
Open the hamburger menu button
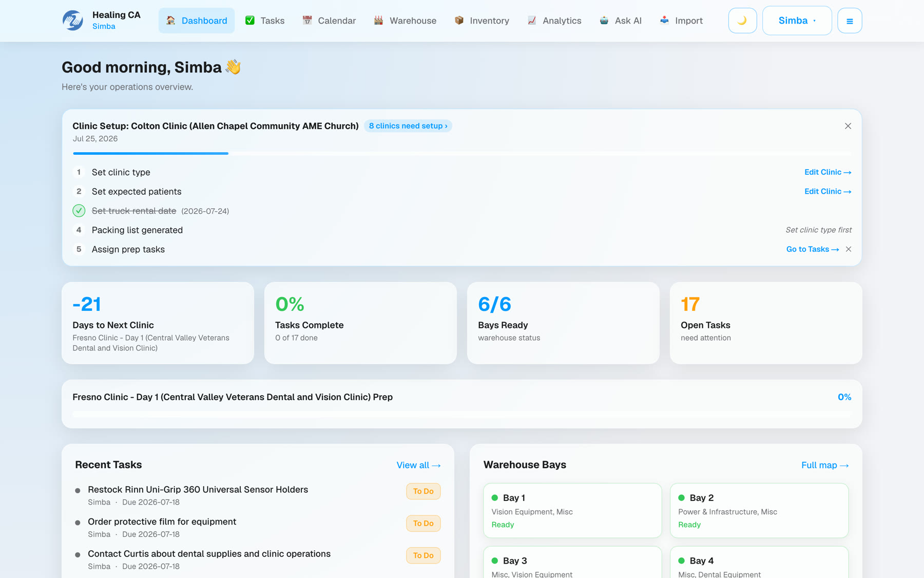pos(850,21)
